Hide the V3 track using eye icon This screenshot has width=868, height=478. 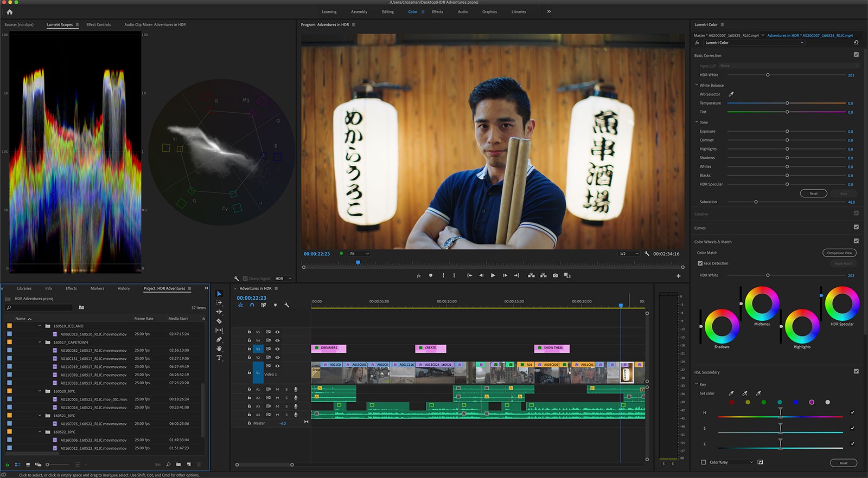tap(277, 349)
